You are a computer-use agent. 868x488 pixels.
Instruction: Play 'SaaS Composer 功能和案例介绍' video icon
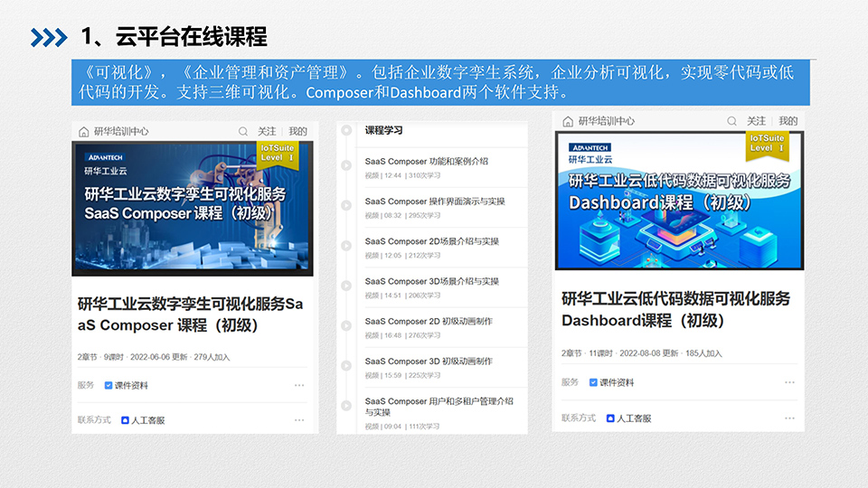pos(346,165)
